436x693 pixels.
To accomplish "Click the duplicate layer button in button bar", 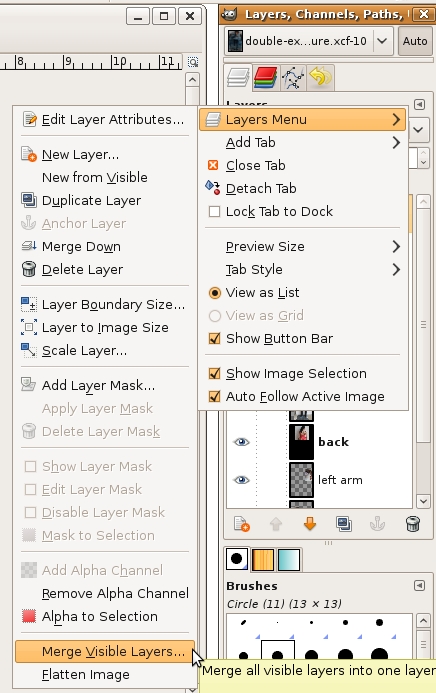I will tap(344, 524).
